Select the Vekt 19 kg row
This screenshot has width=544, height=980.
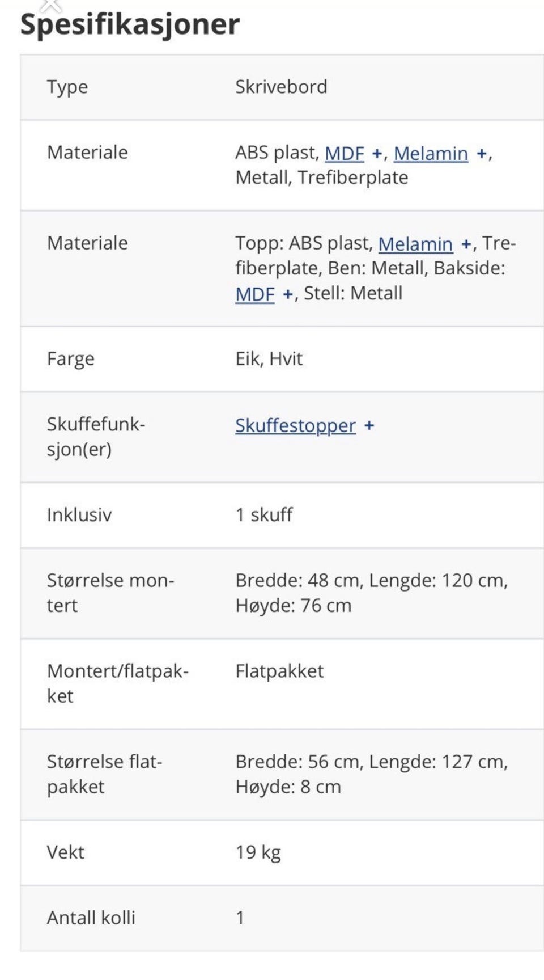point(272,851)
